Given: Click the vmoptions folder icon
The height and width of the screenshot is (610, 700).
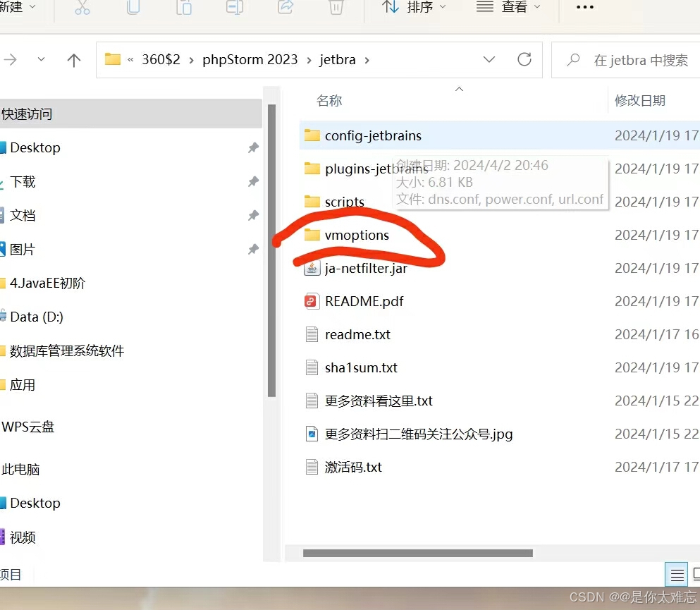Looking at the screenshot, I should [x=312, y=234].
